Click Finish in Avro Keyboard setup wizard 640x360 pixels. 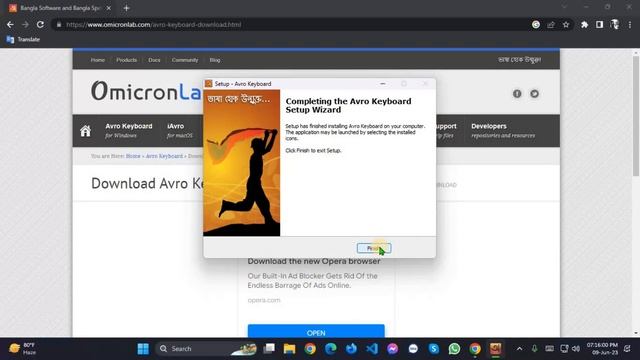374,248
